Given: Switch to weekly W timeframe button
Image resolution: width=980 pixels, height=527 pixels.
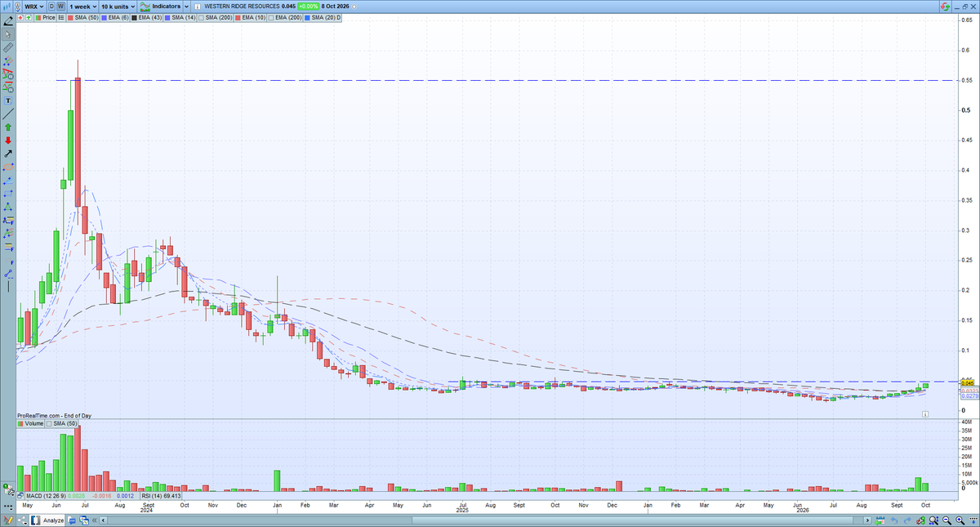Looking at the screenshot, I should [60, 7].
